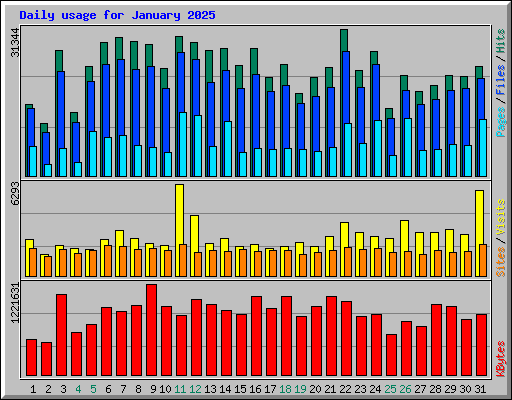Click the day 25 weekend label

point(390,389)
